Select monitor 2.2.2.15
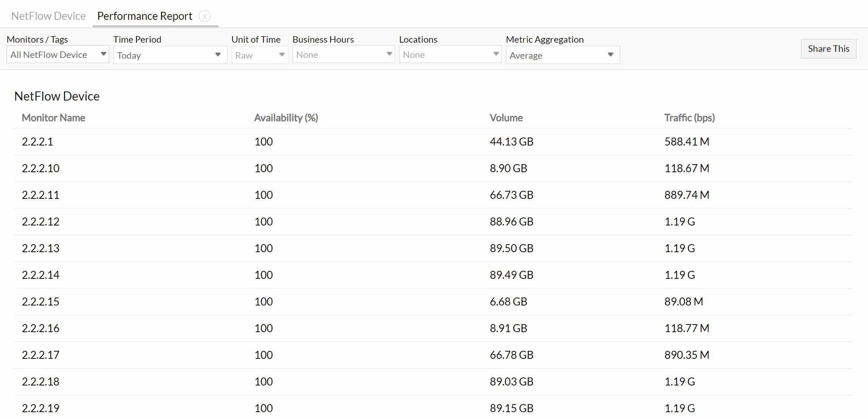This screenshot has height=419, width=868. (x=40, y=302)
